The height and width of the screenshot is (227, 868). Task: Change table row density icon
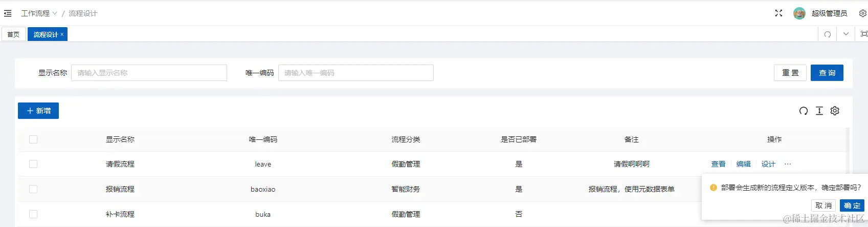(819, 111)
